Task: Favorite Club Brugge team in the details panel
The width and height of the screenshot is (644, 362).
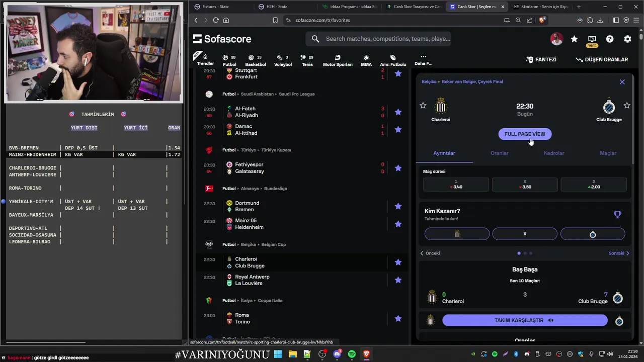Action: 626,105
